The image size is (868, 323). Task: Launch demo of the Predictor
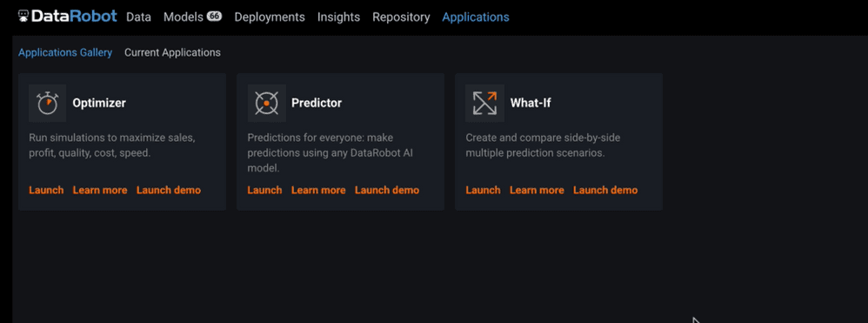click(387, 190)
